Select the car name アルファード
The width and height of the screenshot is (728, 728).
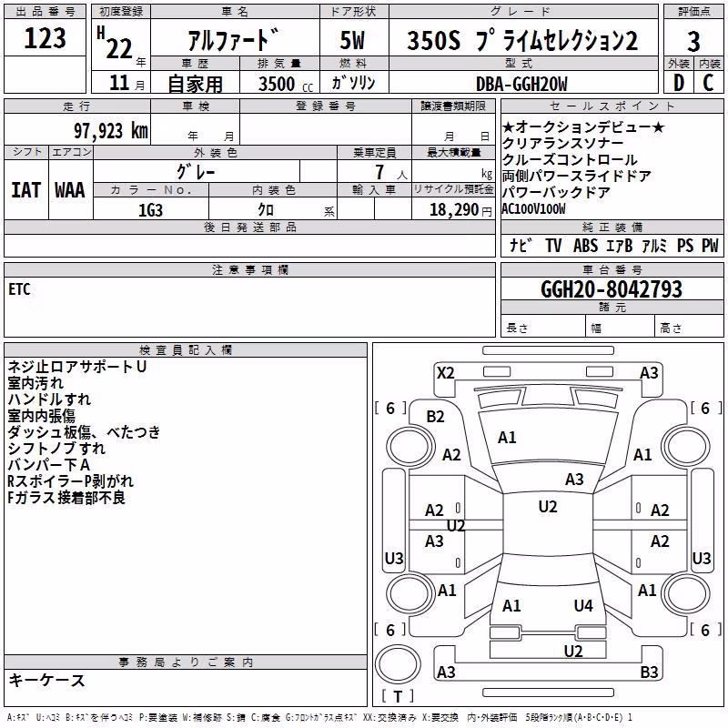pyautogui.click(x=234, y=40)
